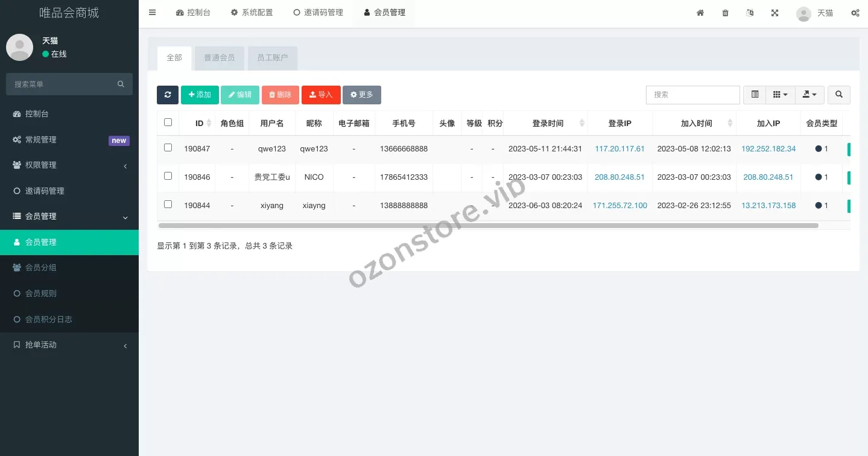Click the trash icon in top navigation bar
The height and width of the screenshot is (456, 868).
(725, 13)
